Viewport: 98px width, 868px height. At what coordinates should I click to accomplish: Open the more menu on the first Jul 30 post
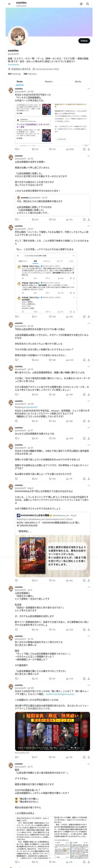(x=89, y=89)
